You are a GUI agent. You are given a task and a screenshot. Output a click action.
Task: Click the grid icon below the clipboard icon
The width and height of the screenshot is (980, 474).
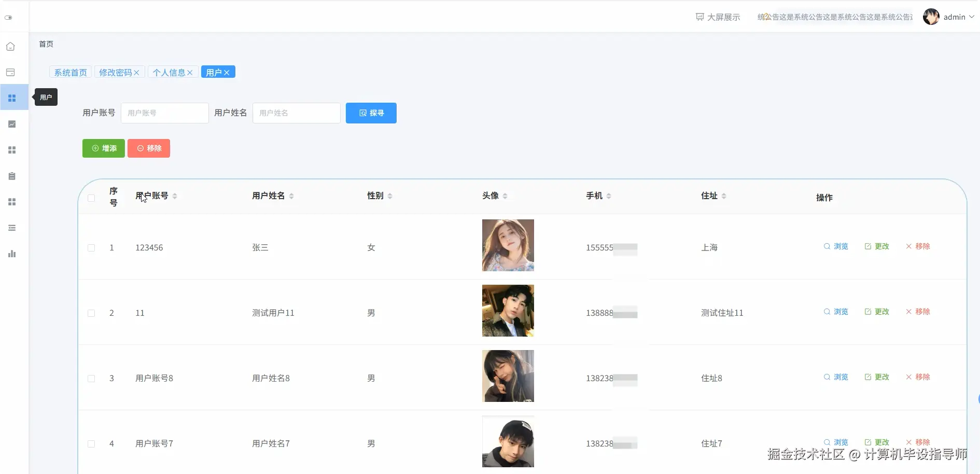12,202
